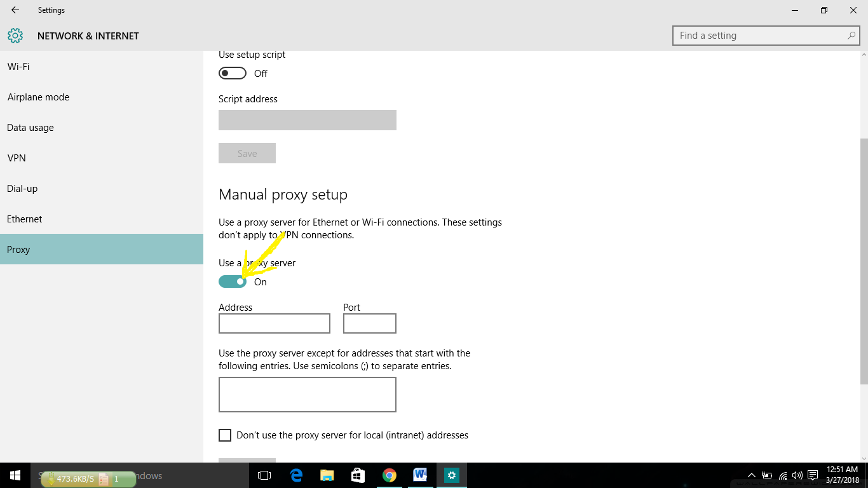Image resolution: width=868 pixels, height=488 pixels.
Task: Click the Save button under Script address
Action: (x=247, y=153)
